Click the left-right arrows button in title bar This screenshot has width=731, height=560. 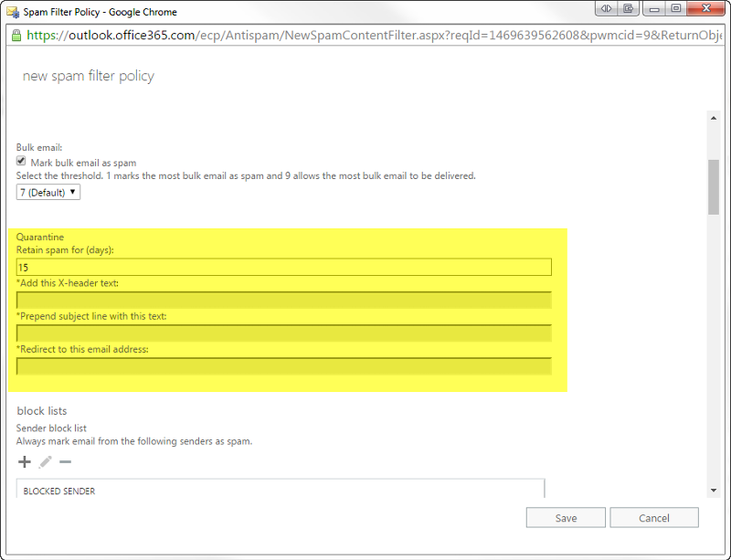coord(606,8)
